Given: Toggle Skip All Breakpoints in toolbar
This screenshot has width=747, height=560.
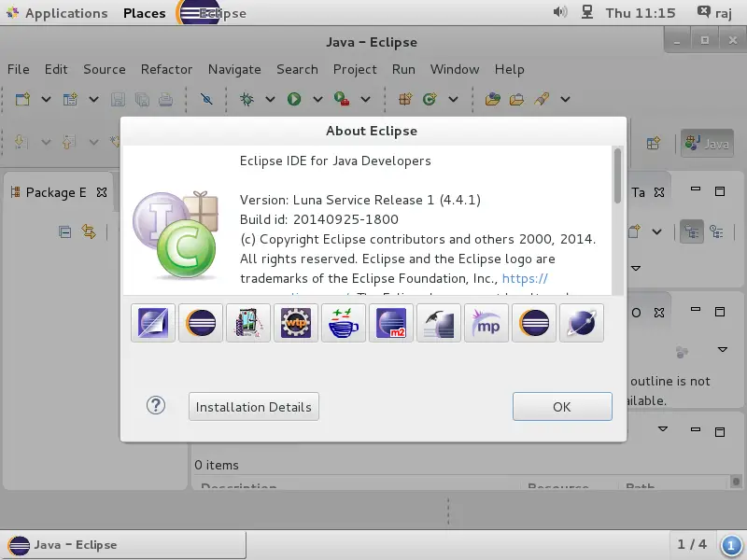Looking at the screenshot, I should tap(206, 99).
